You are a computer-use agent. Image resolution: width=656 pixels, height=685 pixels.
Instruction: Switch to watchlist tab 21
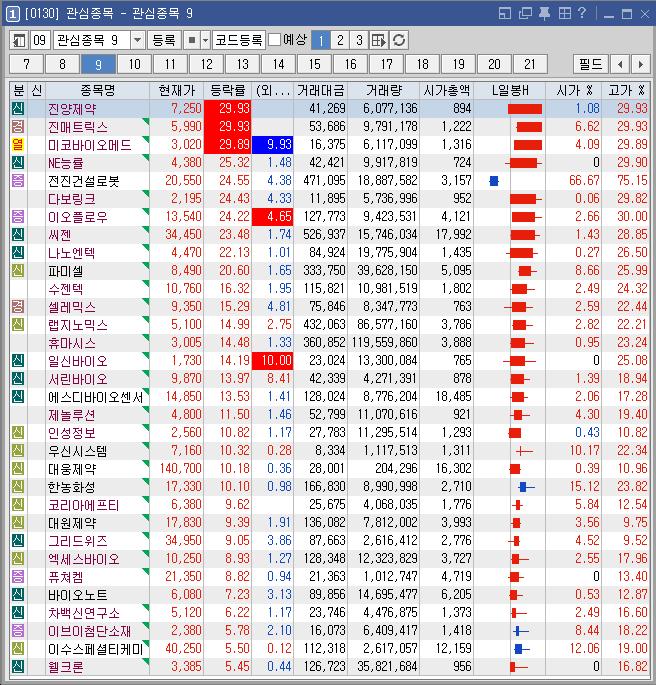[530, 65]
